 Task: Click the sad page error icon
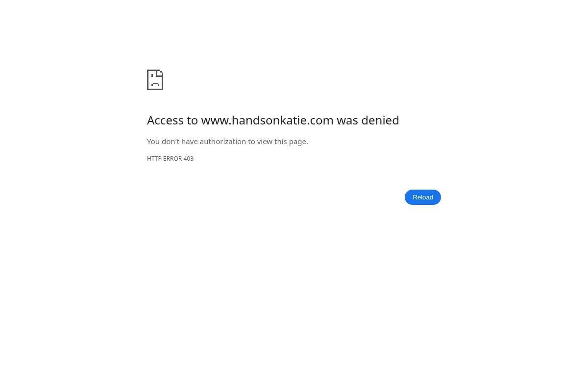pyautogui.click(x=155, y=80)
